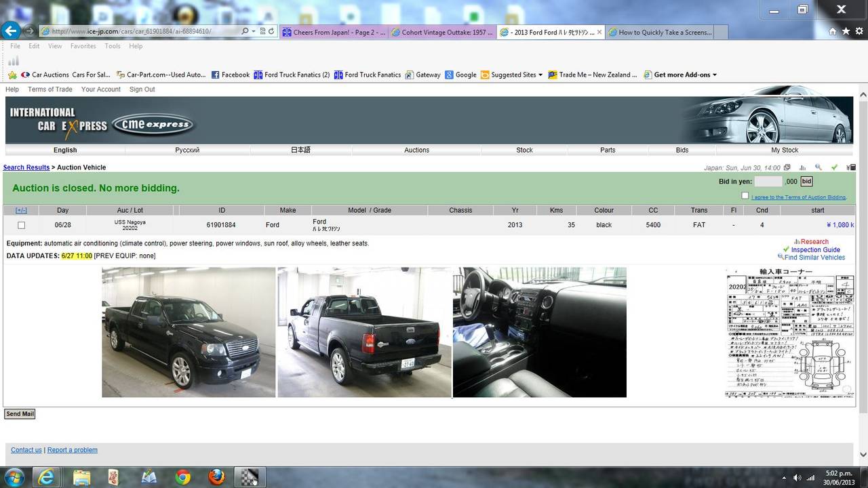Screen dimensions: 868x488
Task: Switch to Cheers From Japan tab
Action: pos(333,32)
